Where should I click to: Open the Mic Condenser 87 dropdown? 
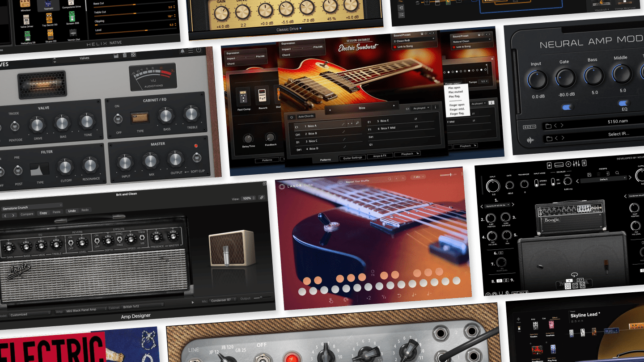pyautogui.click(x=223, y=299)
